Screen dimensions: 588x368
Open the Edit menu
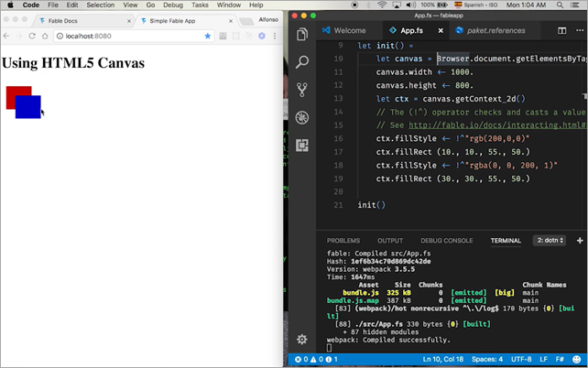click(72, 5)
